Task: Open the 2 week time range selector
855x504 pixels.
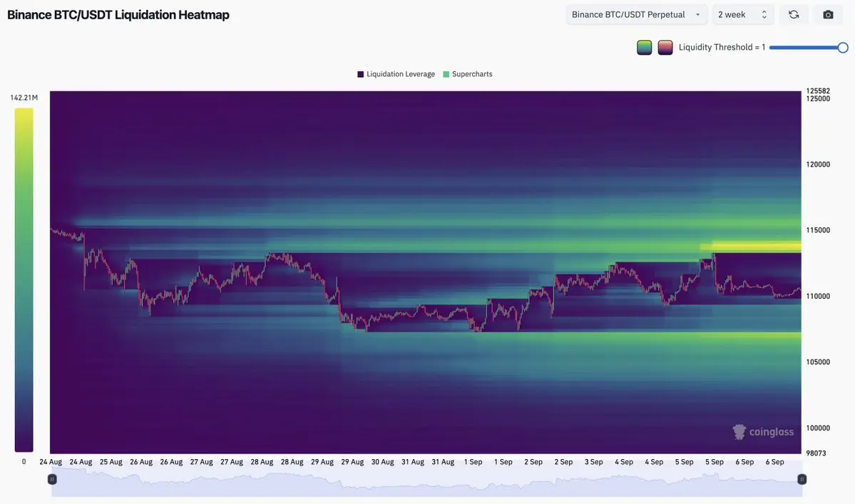Action: [742, 15]
